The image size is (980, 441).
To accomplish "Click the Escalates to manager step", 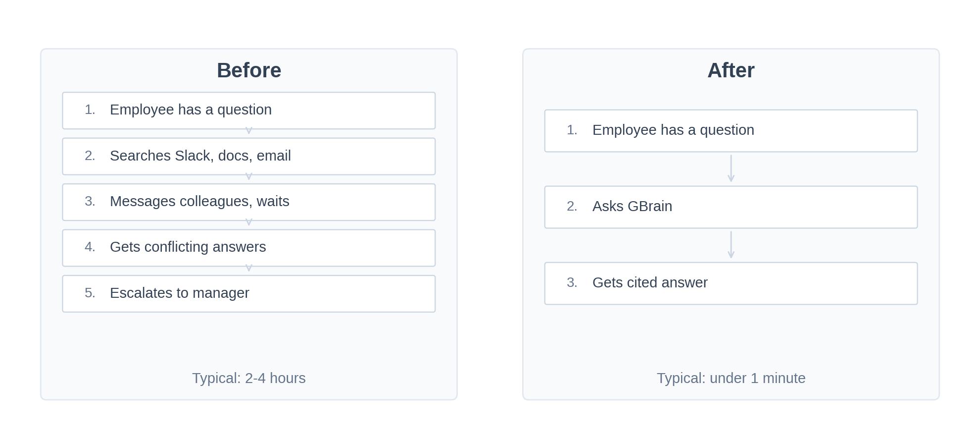I will click(249, 294).
